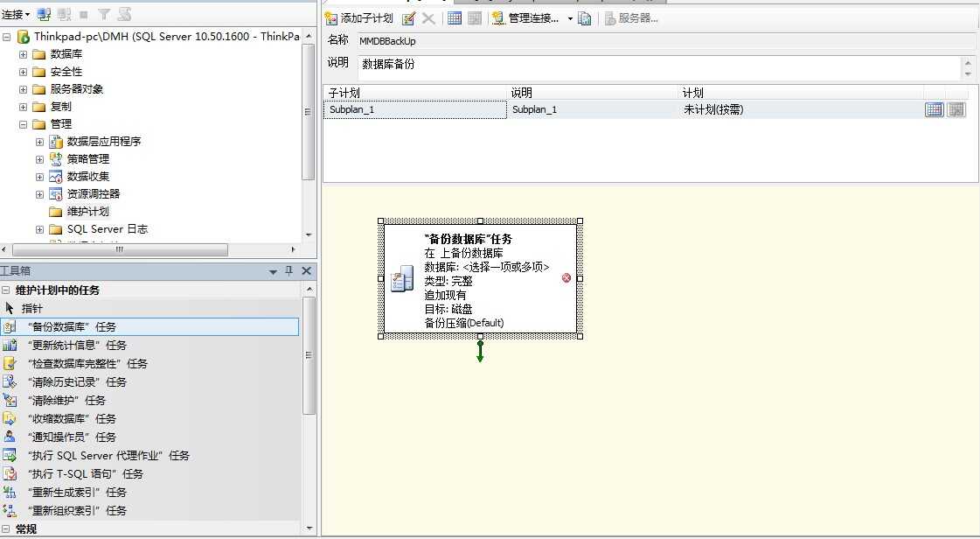Viewport: 980px width, 539px height.
Task: Close the 工具箱 panel
Action: (x=306, y=270)
